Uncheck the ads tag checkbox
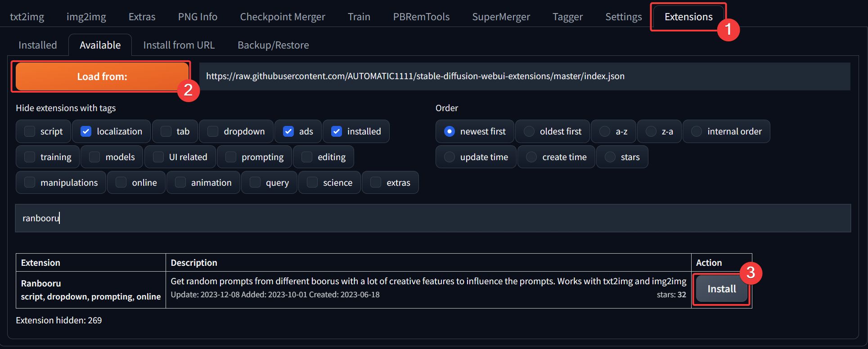The image size is (868, 349). [x=288, y=131]
